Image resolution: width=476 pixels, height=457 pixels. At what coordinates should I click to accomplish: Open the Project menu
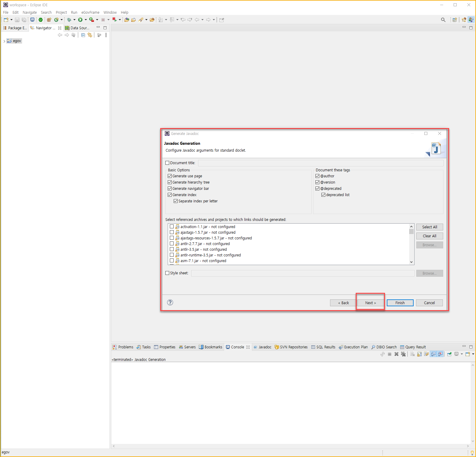(61, 12)
